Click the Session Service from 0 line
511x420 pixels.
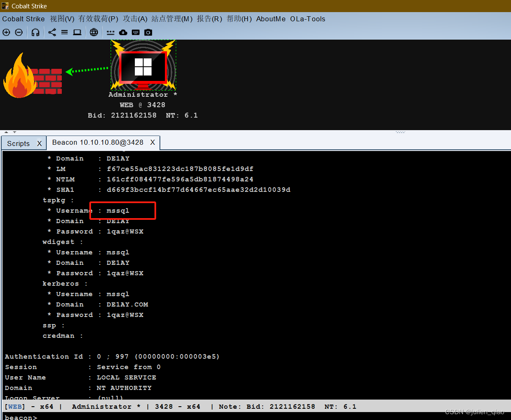[83, 367]
